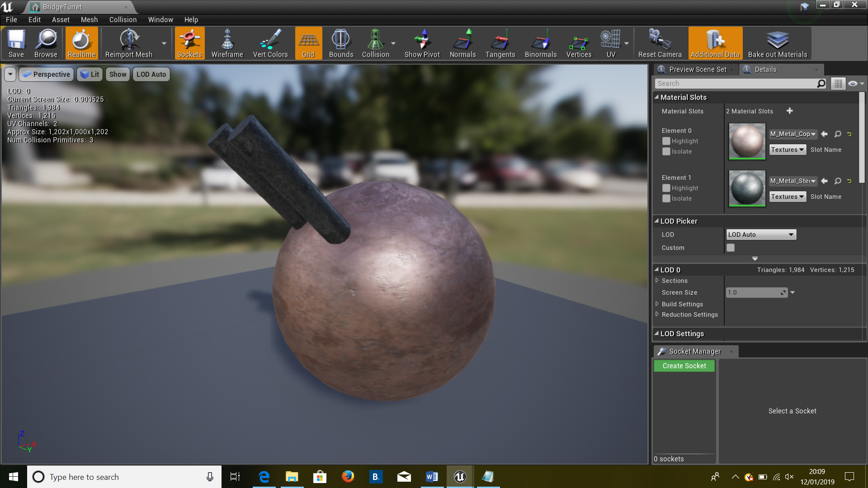Add a new material slot
Image resolution: width=868 pixels, height=488 pixels.
click(x=790, y=111)
